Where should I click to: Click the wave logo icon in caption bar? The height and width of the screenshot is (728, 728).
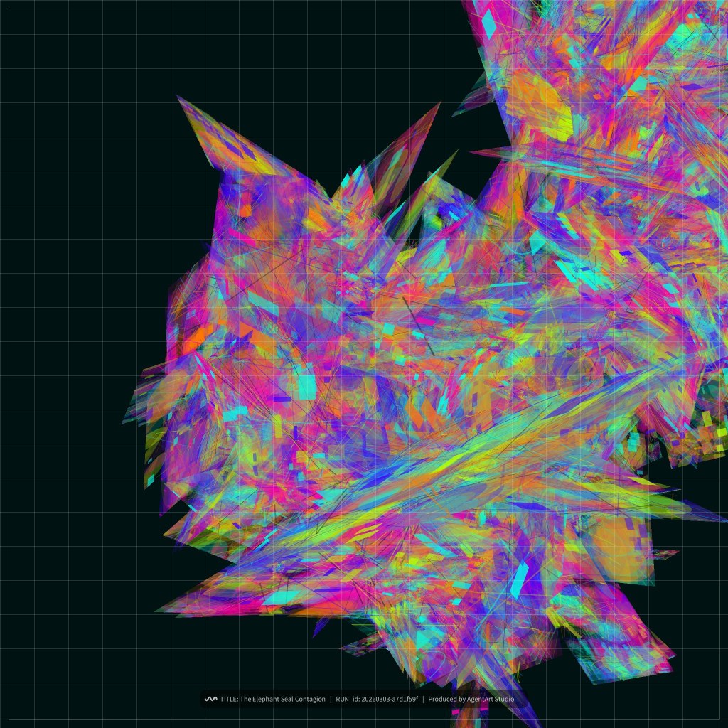[x=210, y=699]
